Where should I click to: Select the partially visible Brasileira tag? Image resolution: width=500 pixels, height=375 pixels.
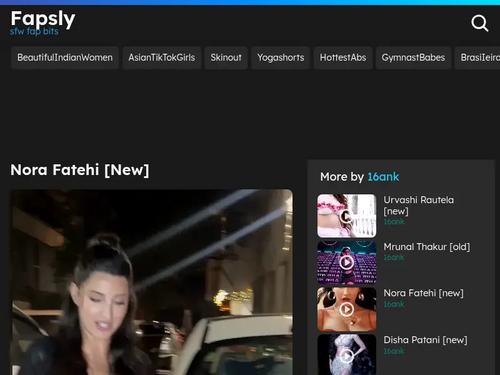[x=478, y=58]
